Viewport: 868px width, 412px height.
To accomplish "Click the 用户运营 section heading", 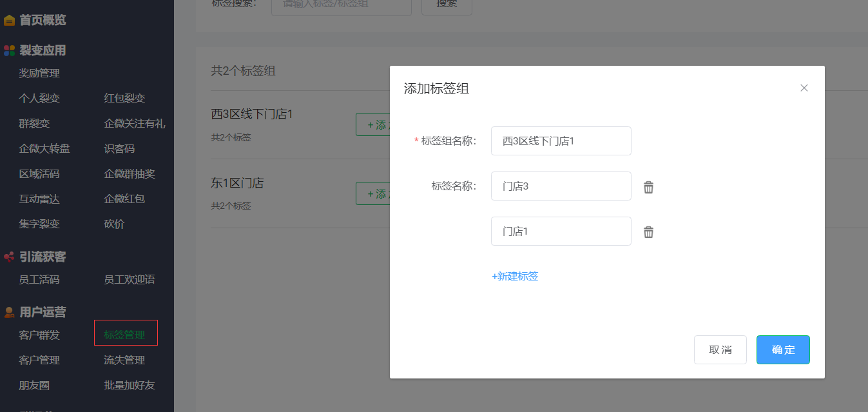I will 43,312.
